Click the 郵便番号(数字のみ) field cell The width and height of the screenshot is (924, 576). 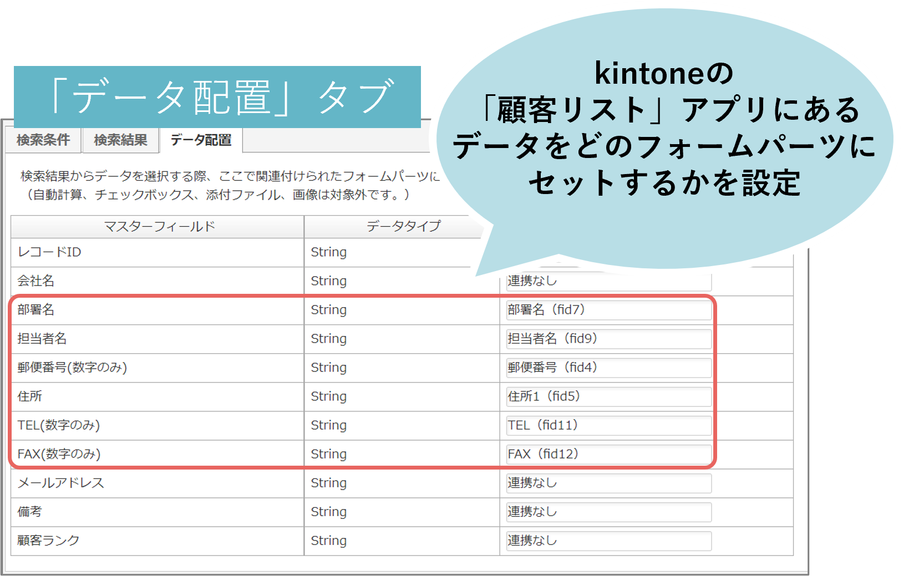pos(158,368)
